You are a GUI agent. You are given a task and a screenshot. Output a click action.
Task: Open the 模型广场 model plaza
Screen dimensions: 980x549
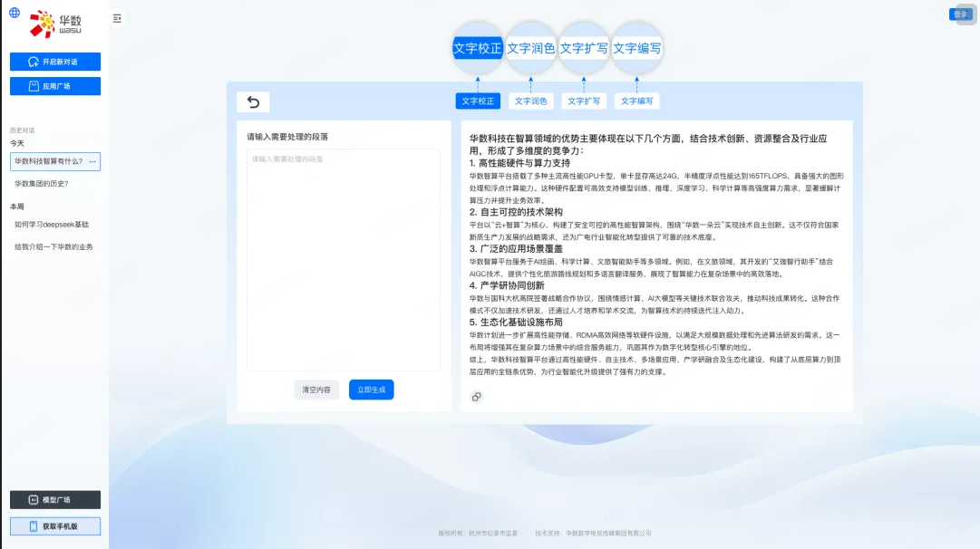pos(55,500)
